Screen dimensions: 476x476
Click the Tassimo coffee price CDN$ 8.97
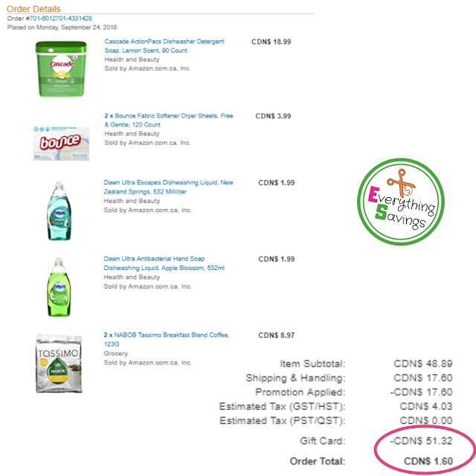[276, 335]
